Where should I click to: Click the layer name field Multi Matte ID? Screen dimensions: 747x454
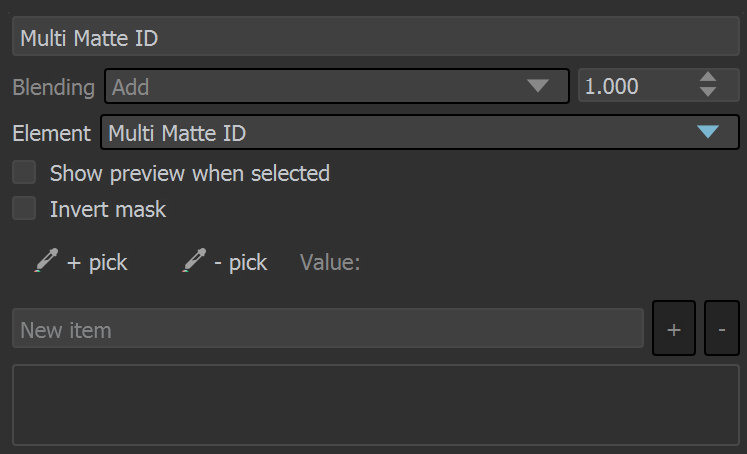(x=375, y=37)
